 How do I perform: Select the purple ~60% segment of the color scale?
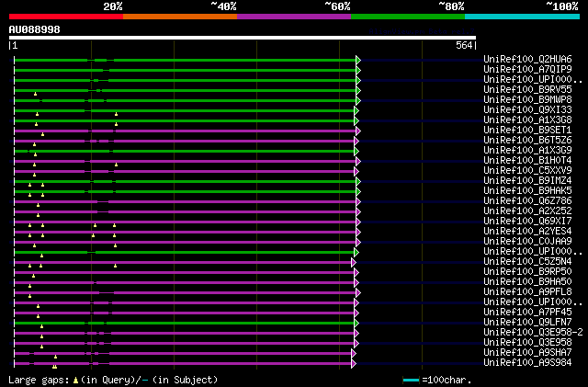(294, 17)
